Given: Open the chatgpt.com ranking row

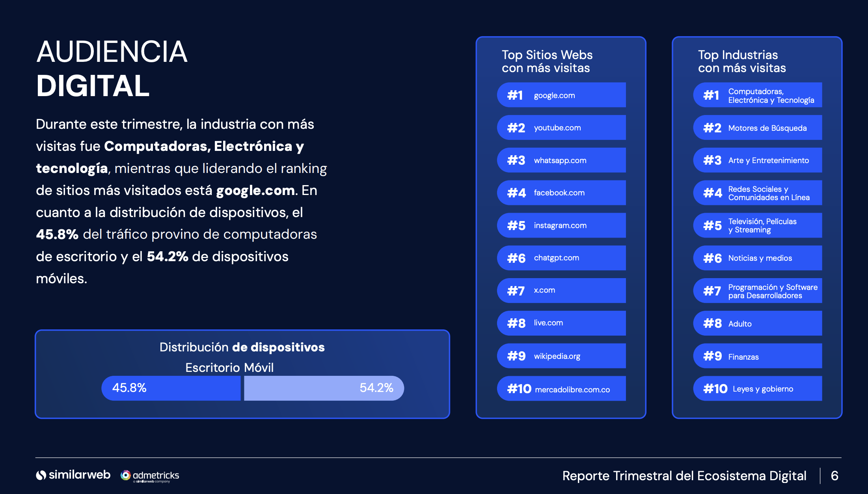Looking at the screenshot, I should (x=561, y=258).
